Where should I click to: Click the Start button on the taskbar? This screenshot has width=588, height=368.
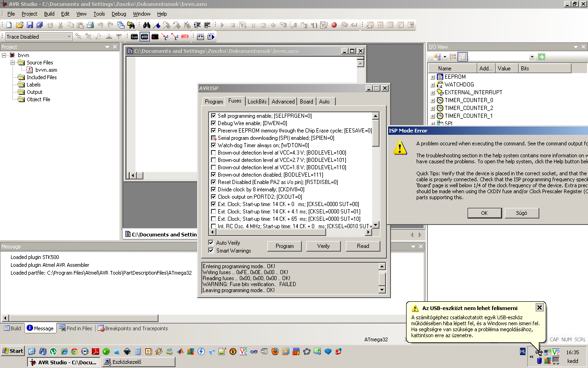click(12, 351)
